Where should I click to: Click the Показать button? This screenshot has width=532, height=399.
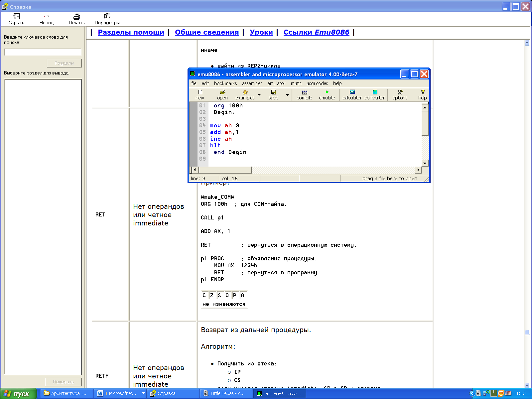tap(63, 382)
